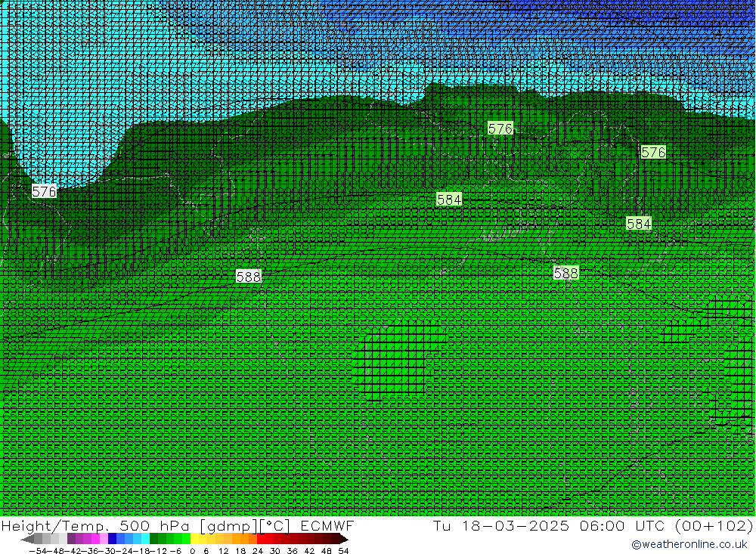This screenshot has height=554, width=756.
Task: Click the 584 contour label in map center
Action: (x=449, y=199)
